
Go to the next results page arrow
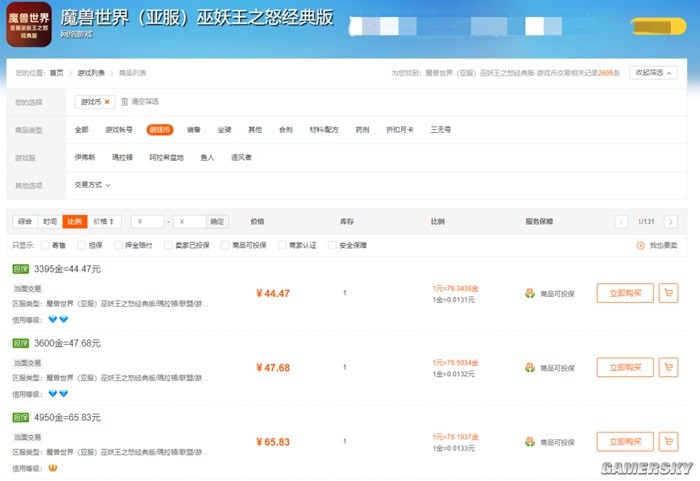coord(671,222)
